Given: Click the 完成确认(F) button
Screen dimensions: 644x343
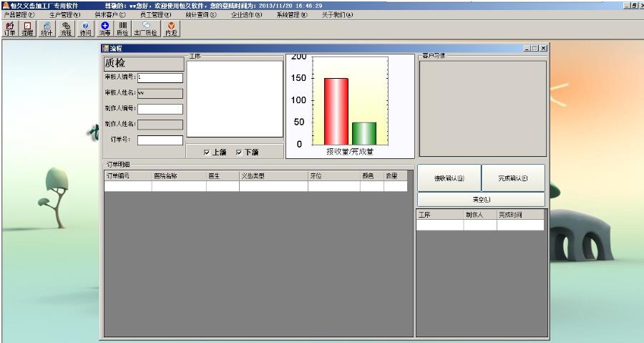Looking at the screenshot, I should [x=513, y=178].
